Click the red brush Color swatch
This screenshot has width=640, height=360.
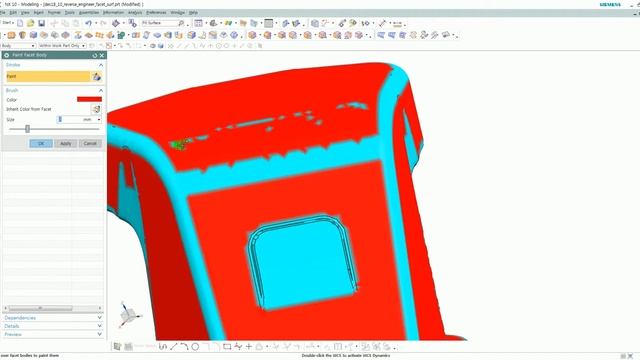tap(89, 99)
